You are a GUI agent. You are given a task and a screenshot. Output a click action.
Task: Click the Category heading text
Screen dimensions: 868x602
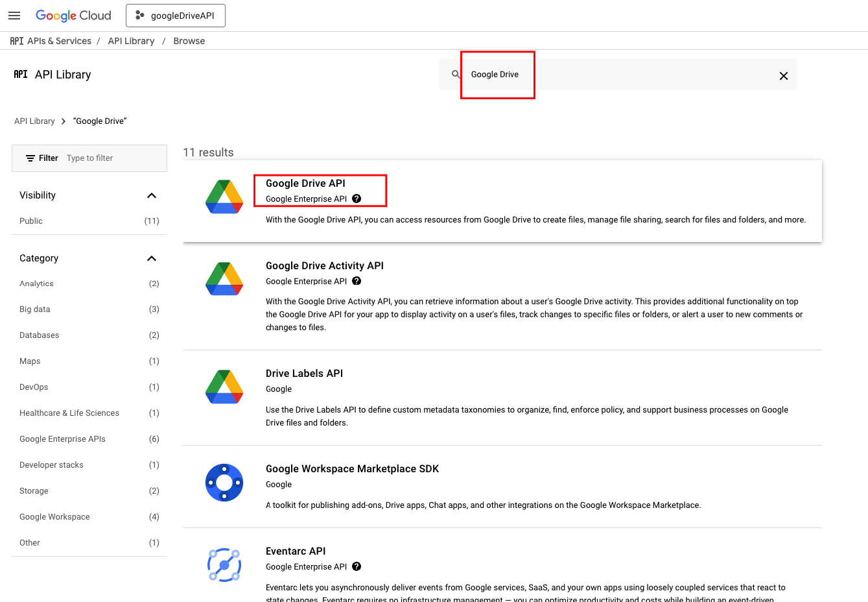point(39,258)
